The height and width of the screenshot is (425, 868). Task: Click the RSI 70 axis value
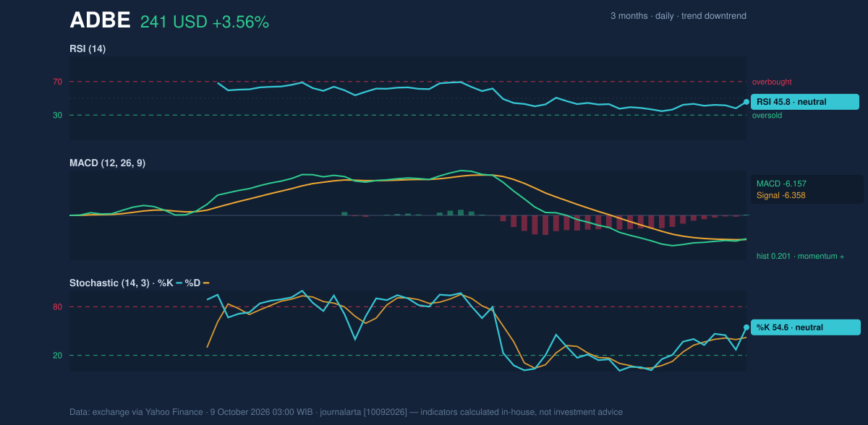57,82
